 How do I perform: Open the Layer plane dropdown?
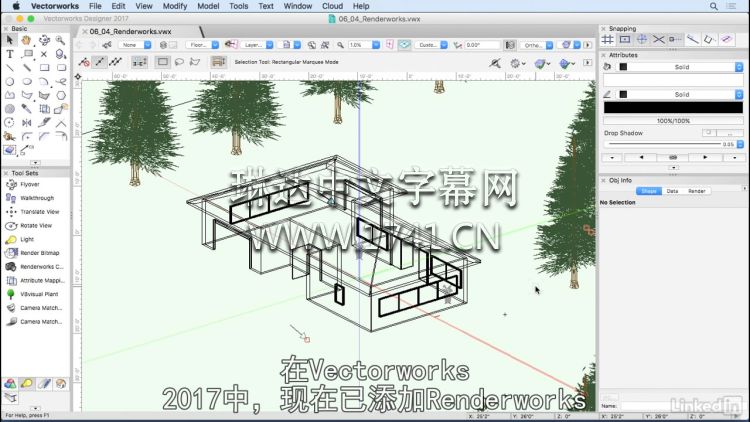(257, 45)
